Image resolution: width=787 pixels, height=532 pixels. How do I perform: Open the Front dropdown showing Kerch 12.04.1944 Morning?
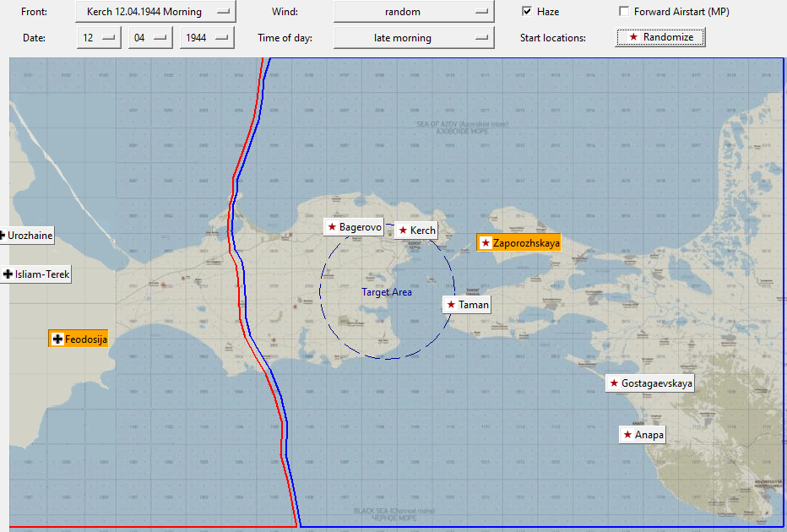tap(155, 12)
